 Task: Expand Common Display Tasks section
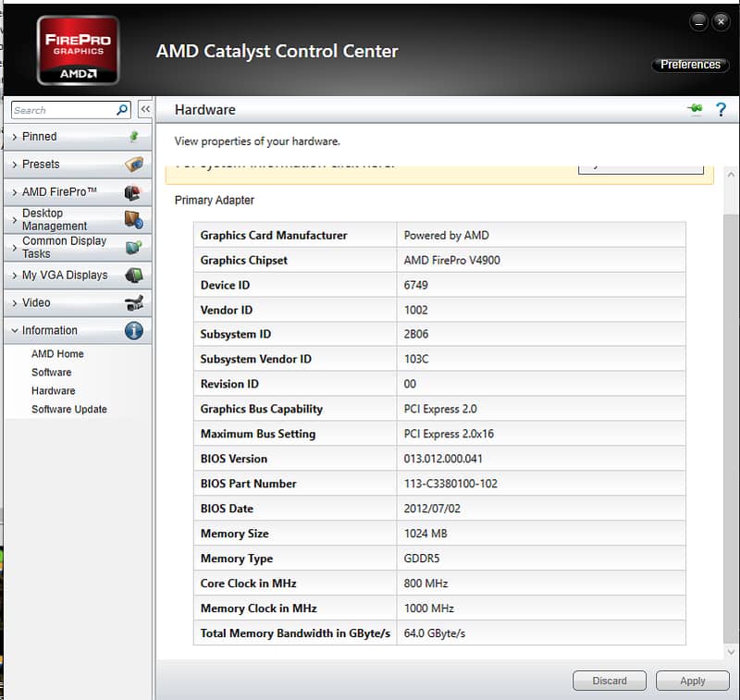point(15,248)
